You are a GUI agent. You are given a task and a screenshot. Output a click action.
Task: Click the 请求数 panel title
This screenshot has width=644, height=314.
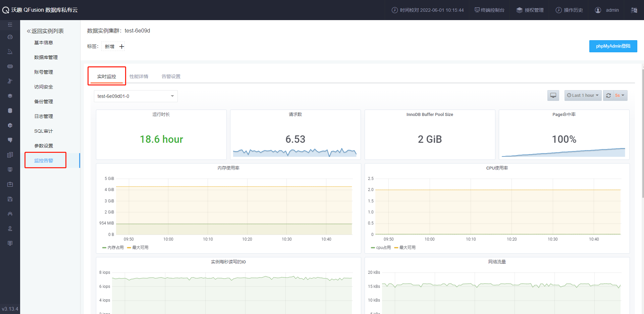(x=295, y=114)
